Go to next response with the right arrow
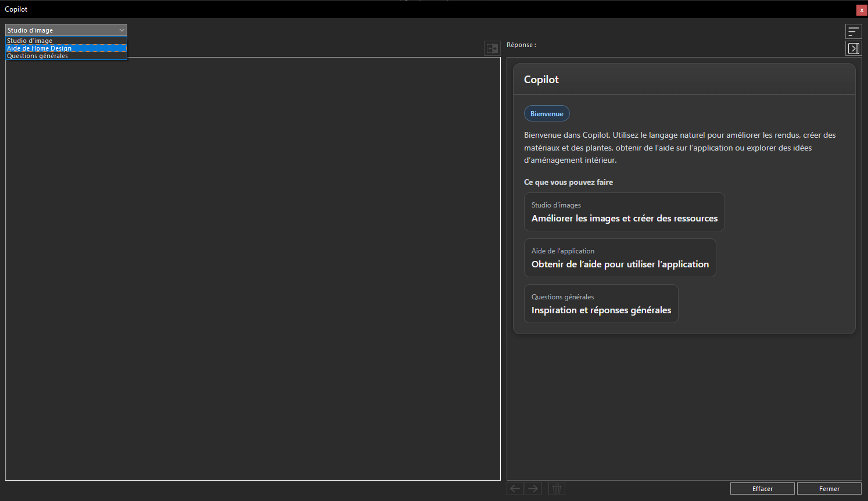868x501 pixels. (533, 488)
